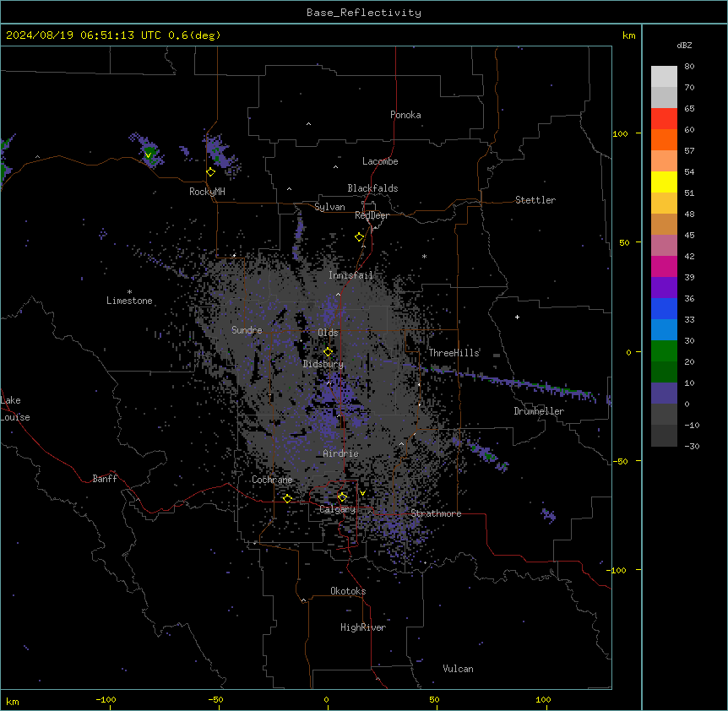Click the Limestone label
The width and height of the screenshot is (728, 711).
click(x=129, y=301)
